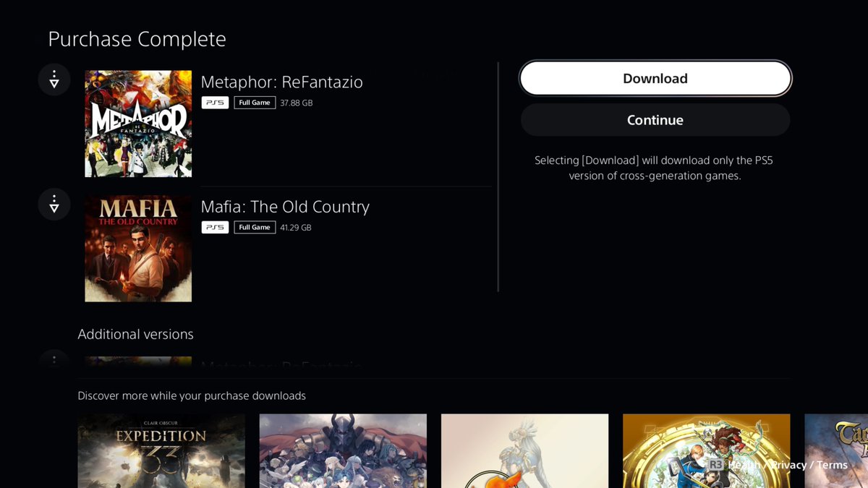Open download options icon for Mafia: The Old Country
Image resolution: width=868 pixels, height=488 pixels.
54,205
